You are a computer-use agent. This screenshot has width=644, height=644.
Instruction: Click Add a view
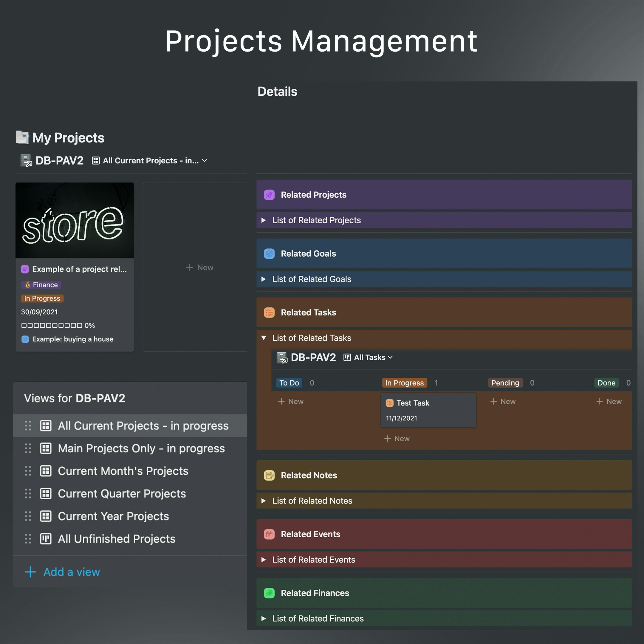[71, 572]
